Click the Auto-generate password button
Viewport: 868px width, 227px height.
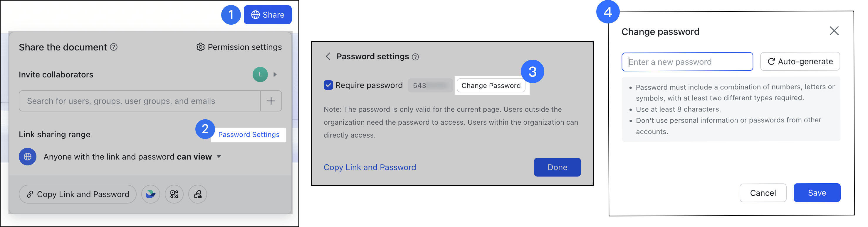pyautogui.click(x=800, y=62)
